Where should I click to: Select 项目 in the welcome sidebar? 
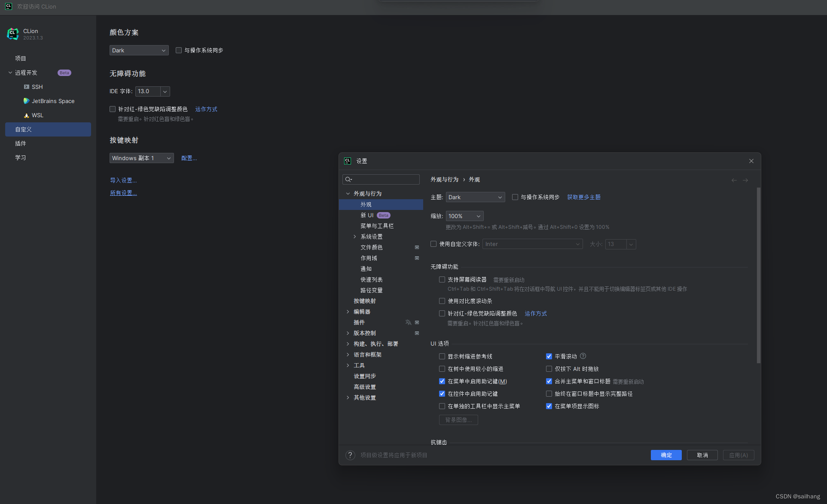(20, 58)
